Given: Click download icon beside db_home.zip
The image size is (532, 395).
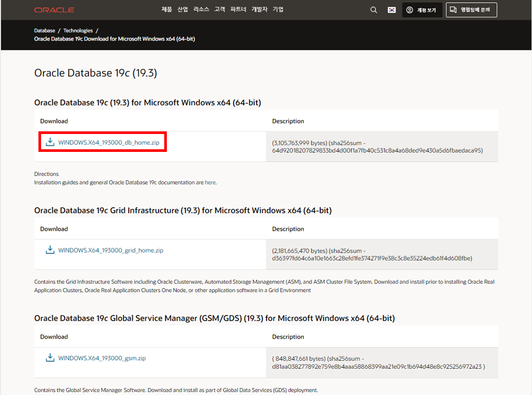Looking at the screenshot, I should [50, 142].
